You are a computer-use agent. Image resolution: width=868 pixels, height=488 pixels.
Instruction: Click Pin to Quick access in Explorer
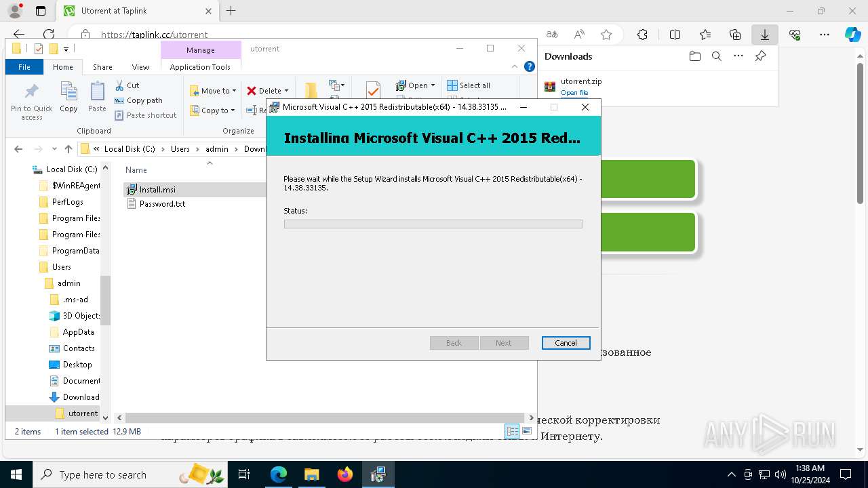[32, 101]
